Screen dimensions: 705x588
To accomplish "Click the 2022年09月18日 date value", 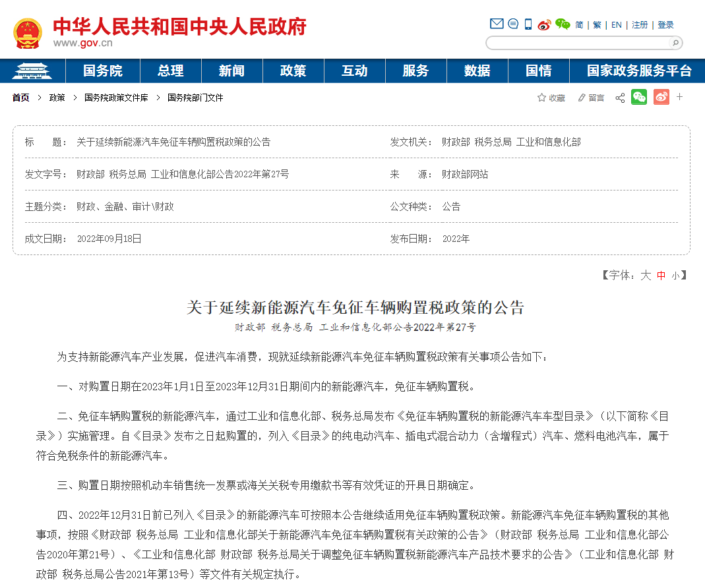I will [109, 239].
